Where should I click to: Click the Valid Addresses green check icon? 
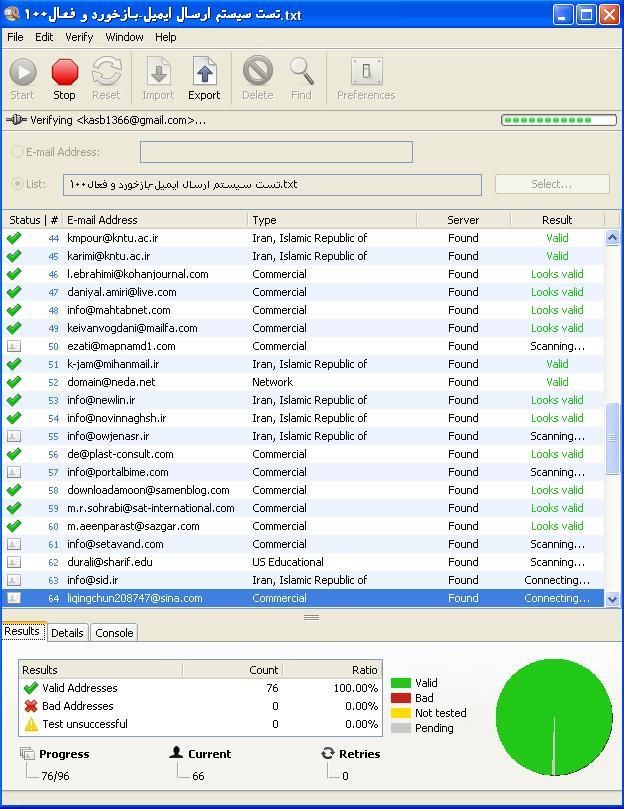pos(31,688)
